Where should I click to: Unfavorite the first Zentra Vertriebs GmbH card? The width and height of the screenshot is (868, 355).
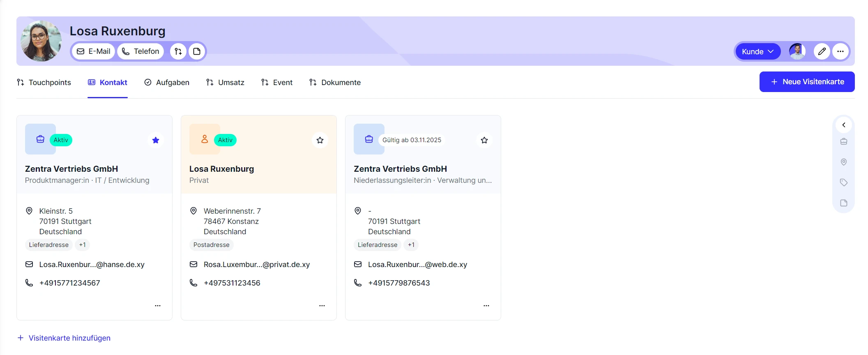tap(156, 140)
